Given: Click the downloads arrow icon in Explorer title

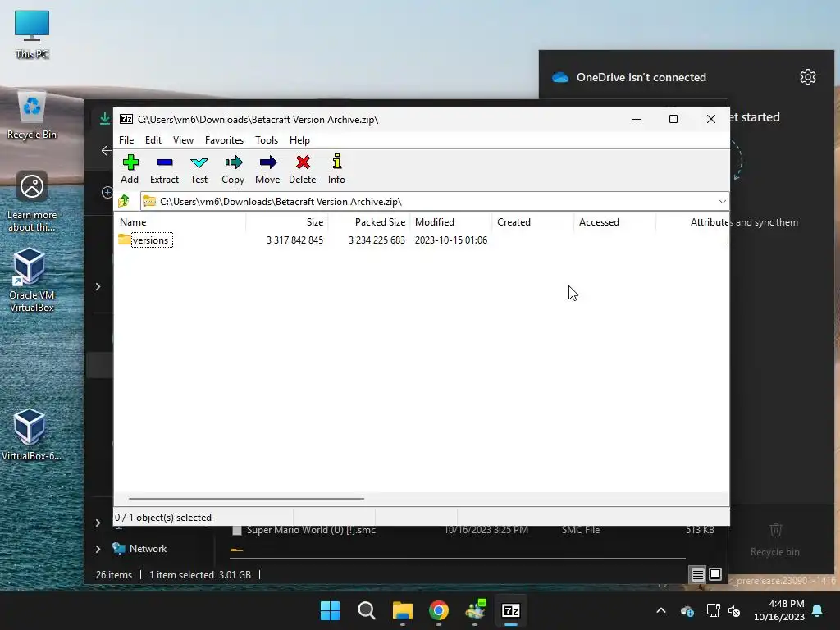Looking at the screenshot, I should click(105, 118).
